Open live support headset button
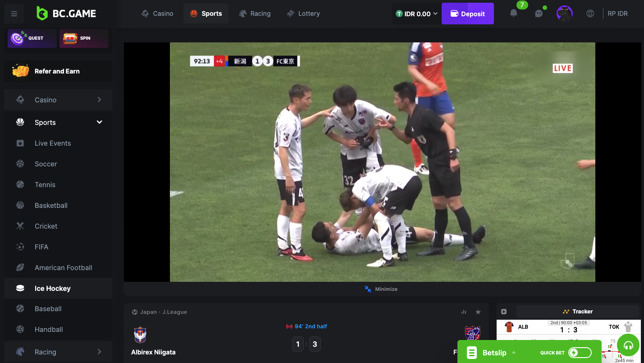The width and height of the screenshot is (644, 363). coord(628,345)
